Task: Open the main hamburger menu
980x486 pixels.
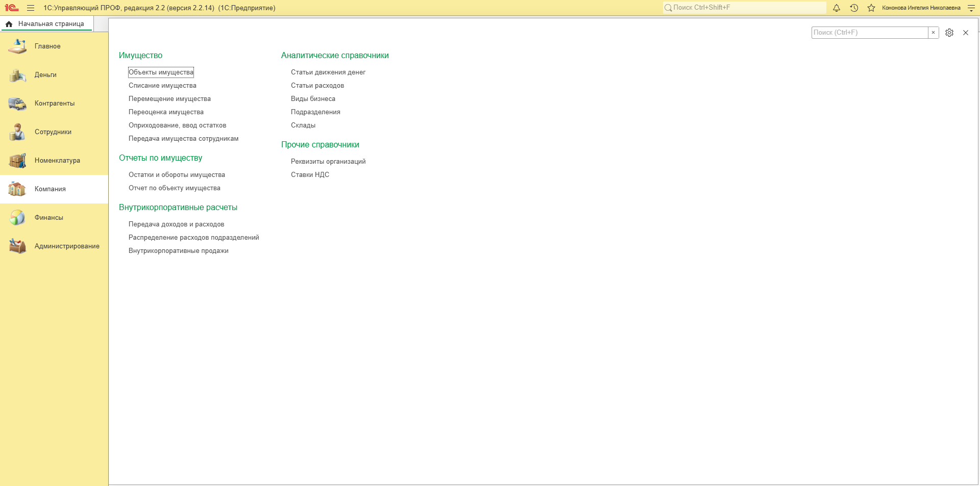Action: (31, 8)
